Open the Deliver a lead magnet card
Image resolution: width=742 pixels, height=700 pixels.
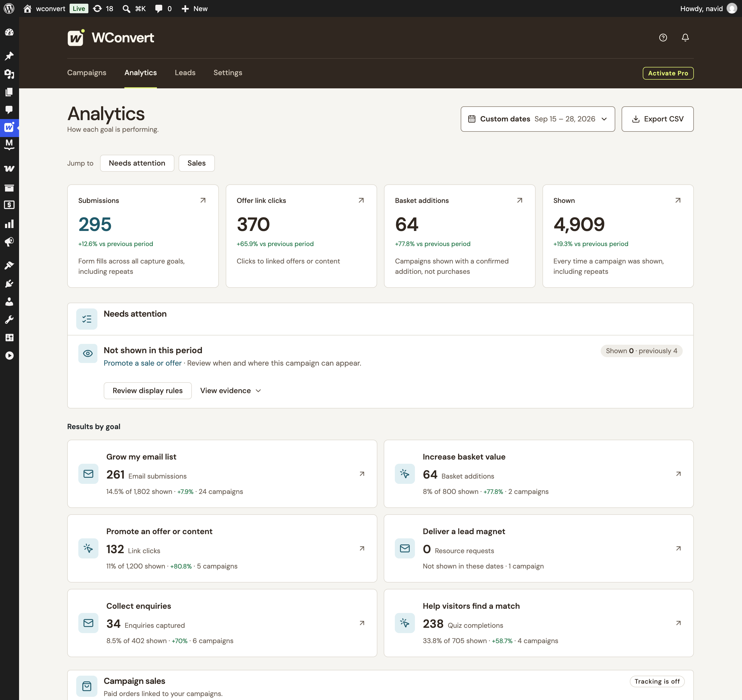539,548
